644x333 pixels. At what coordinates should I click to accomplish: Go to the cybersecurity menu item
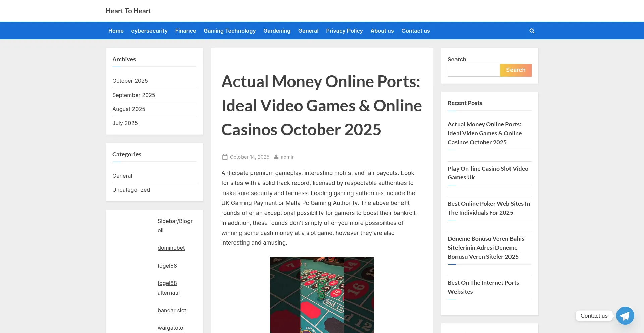point(149,31)
